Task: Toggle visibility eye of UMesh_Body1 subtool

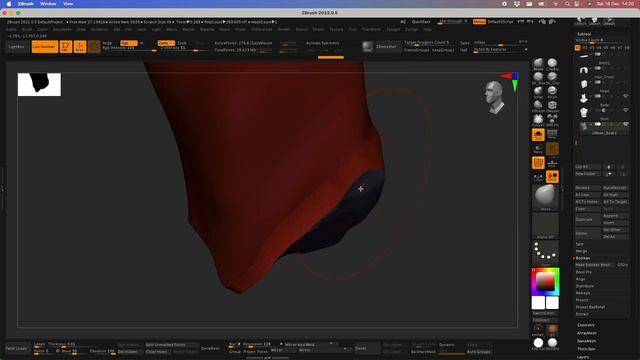Action: (x=626, y=124)
